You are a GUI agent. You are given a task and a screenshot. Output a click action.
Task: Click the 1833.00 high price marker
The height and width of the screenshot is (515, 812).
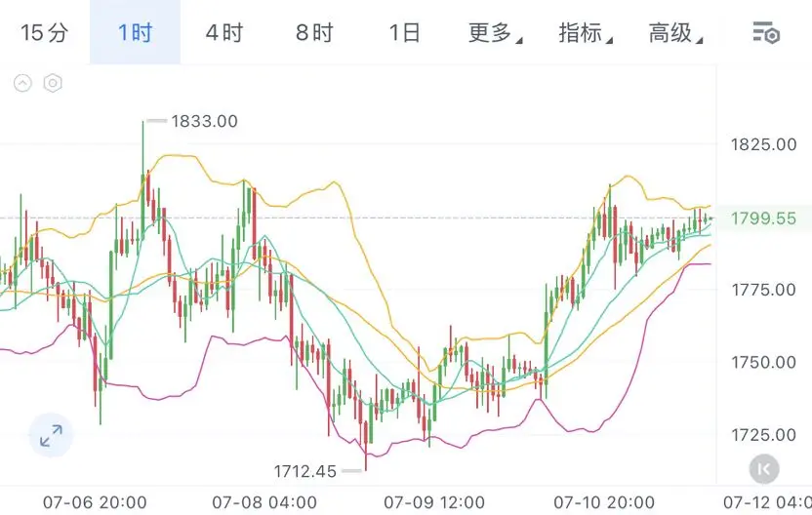[204, 121]
